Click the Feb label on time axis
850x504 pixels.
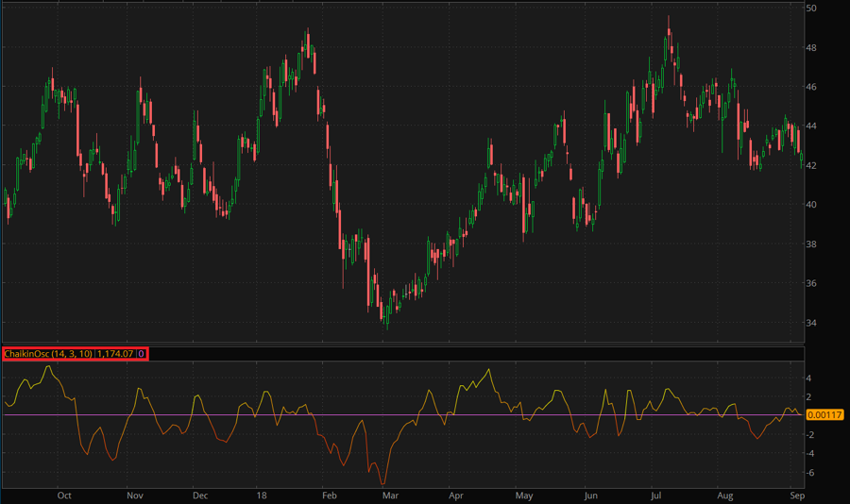[329, 495]
